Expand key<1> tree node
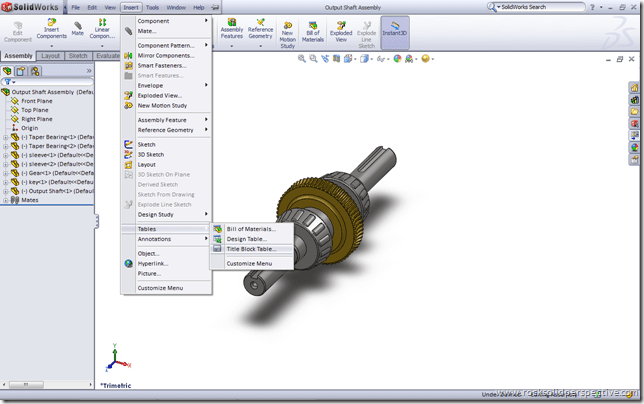 5,182
